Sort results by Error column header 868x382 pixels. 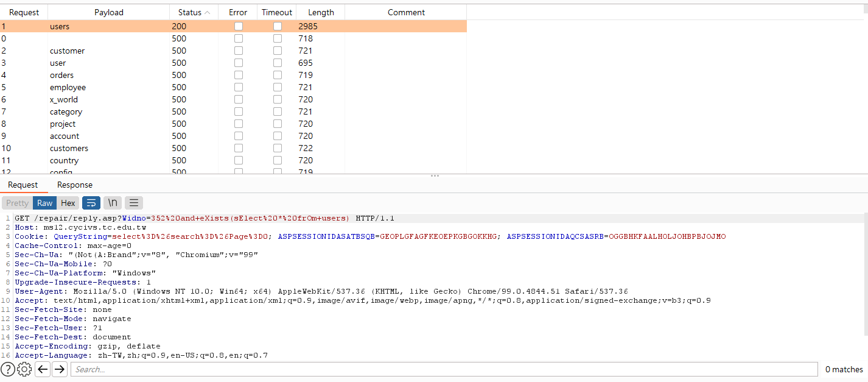pyautogui.click(x=238, y=12)
